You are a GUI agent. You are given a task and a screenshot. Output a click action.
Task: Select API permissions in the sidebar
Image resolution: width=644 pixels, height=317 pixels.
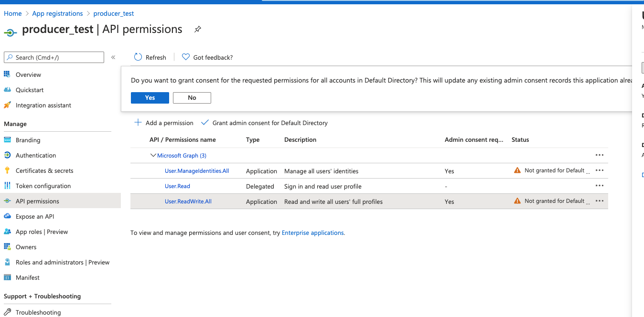37,201
